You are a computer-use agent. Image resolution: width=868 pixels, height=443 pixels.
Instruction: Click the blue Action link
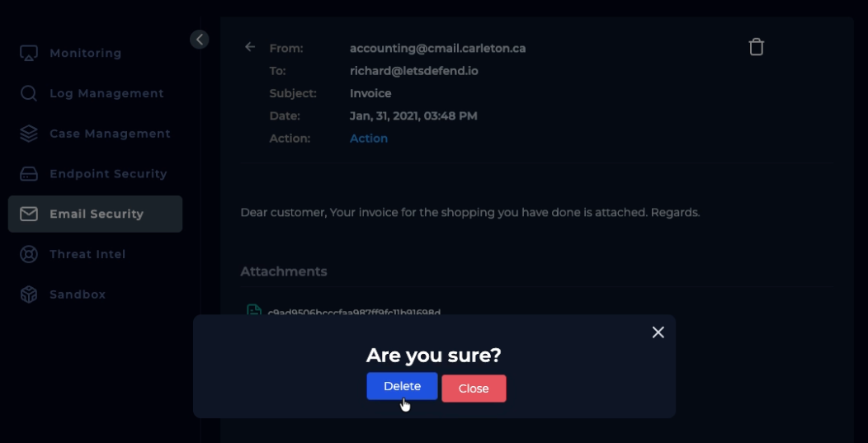coord(368,139)
